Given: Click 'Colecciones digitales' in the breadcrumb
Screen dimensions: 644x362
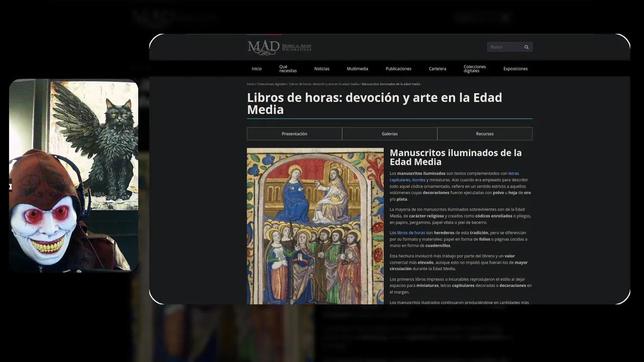Looking at the screenshot, I should (x=272, y=84).
